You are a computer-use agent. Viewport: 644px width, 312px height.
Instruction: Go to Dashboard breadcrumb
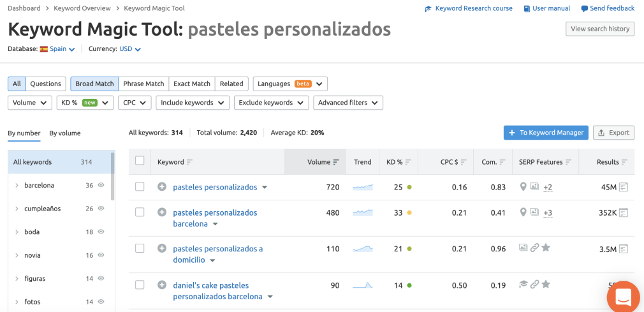(x=24, y=8)
